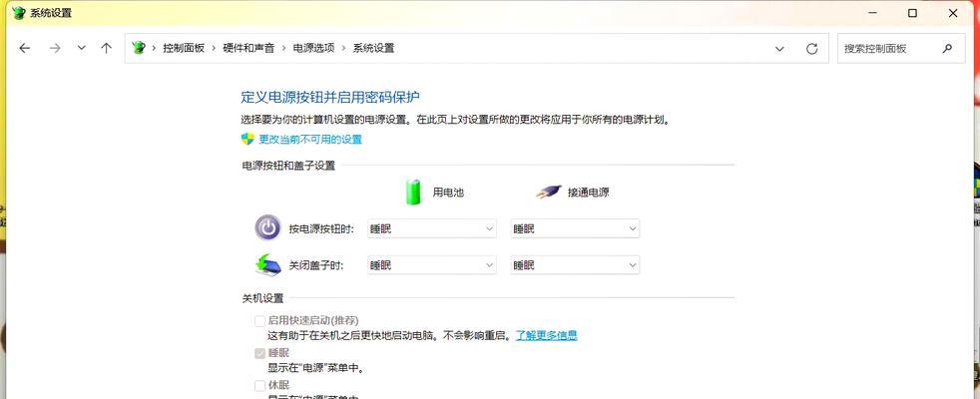Click the shield icon beside 更改当前不可用的设置
The width and height of the screenshot is (980, 399).
[x=247, y=139]
